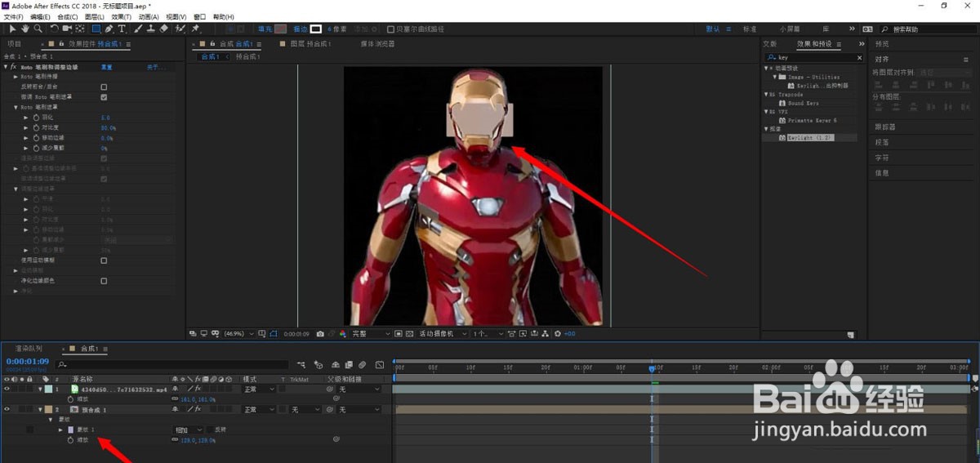Toggle the 微调 Roto 笔刷遮罩 checkbox
The width and height of the screenshot is (980, 463).
click(x=104, y=96)
